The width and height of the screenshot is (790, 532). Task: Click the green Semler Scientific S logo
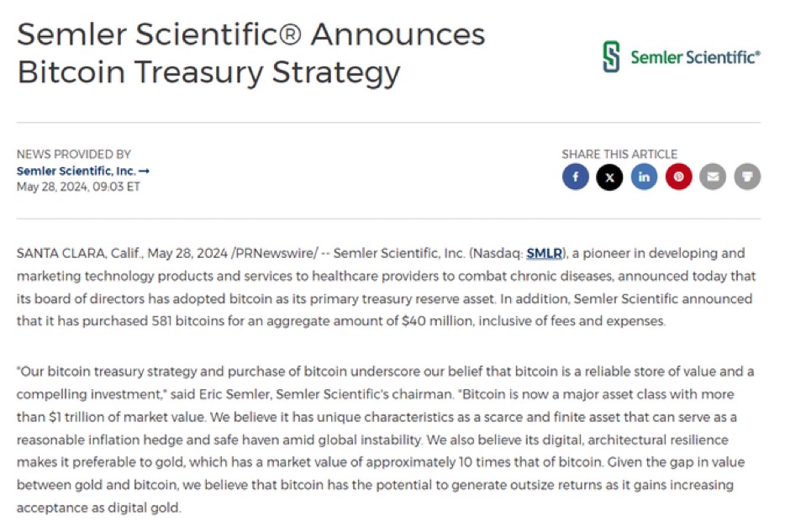coord(611,57)
